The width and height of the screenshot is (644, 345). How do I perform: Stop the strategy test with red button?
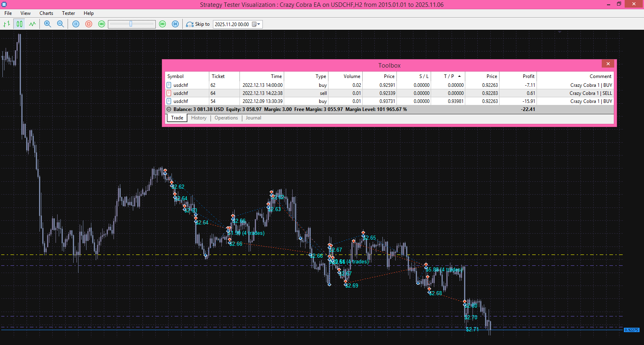click(89, 24)
